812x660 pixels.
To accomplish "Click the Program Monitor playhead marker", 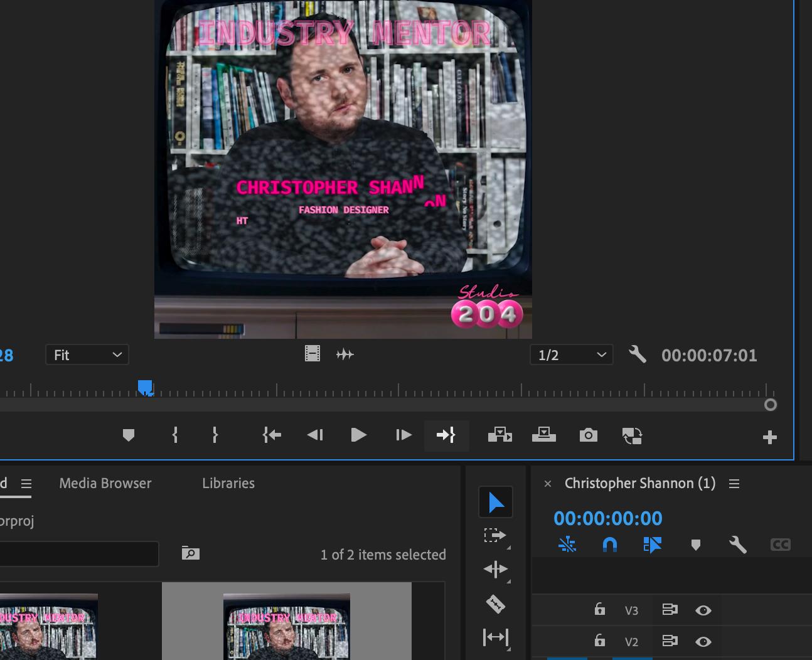I will [x=146, y=388].
